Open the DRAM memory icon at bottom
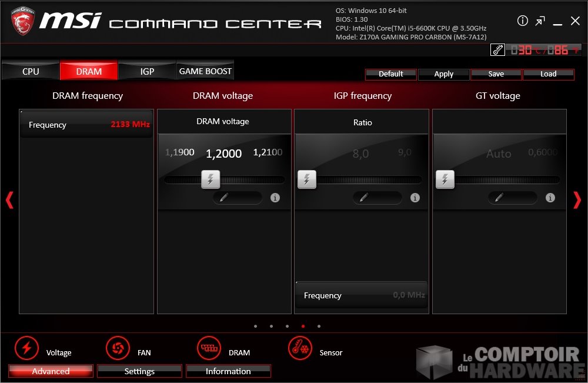The width and height of the screenshot is (588, 383). tap(209, 348)
